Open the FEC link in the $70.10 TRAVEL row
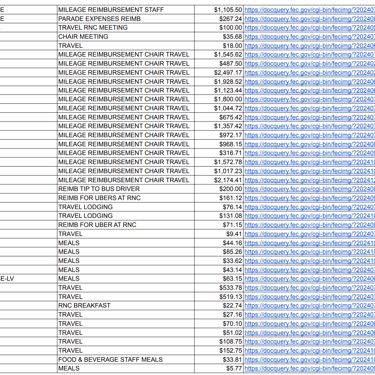 tap(310, 324)
